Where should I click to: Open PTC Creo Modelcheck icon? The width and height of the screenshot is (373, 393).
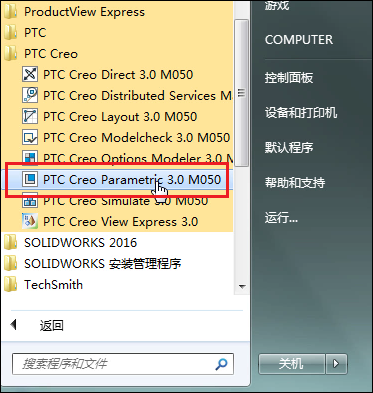coord(30,137)
